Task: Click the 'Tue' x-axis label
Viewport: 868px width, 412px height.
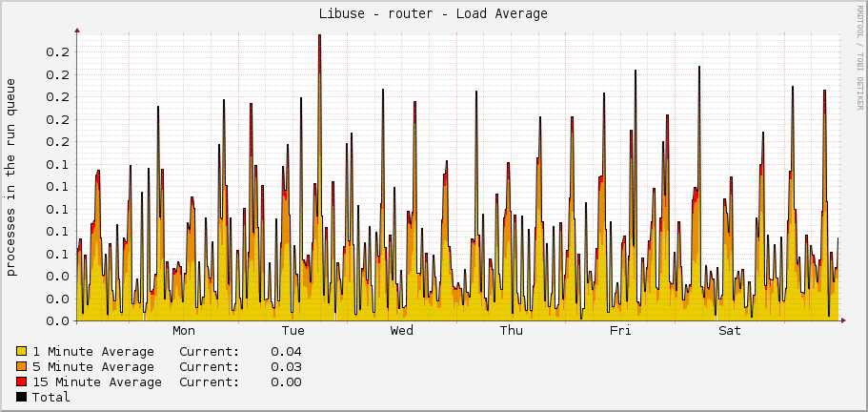Action: [293, 331]
